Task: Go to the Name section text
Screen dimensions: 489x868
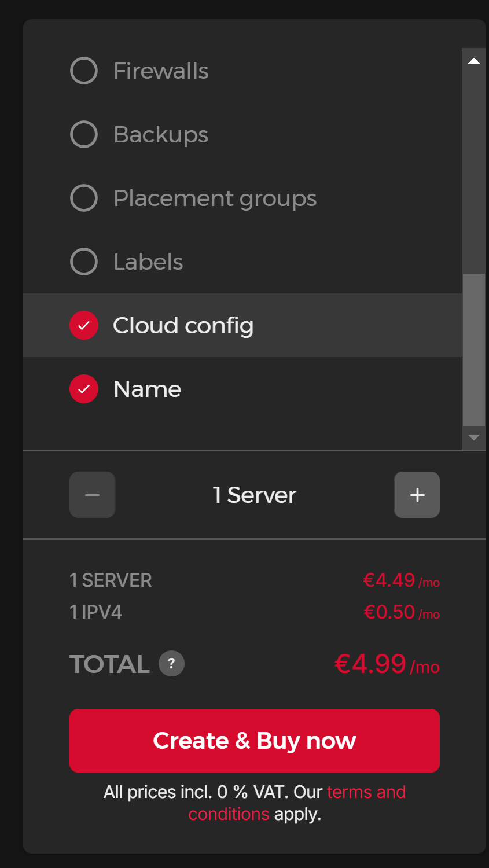Action: (x=148, y=389)
